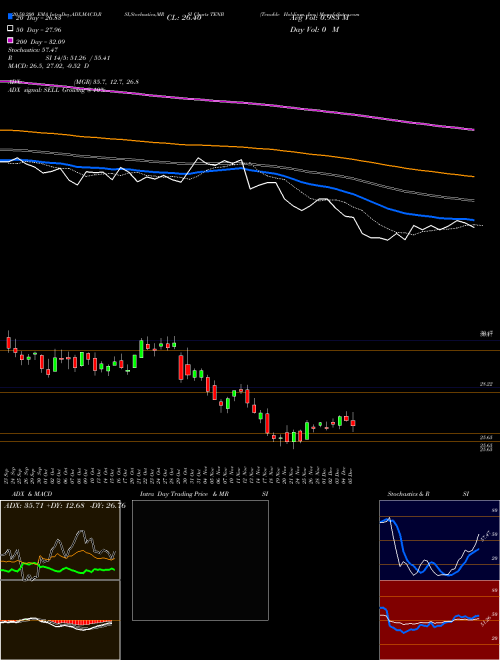Click the white 50 Day legend swatch
Image resolution: width=500 pixels, height=660 pixels.
click(x=10, y=29)
